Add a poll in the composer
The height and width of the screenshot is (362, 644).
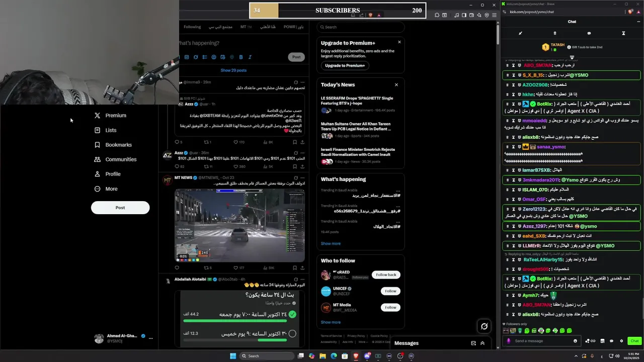tap(205, 57)
